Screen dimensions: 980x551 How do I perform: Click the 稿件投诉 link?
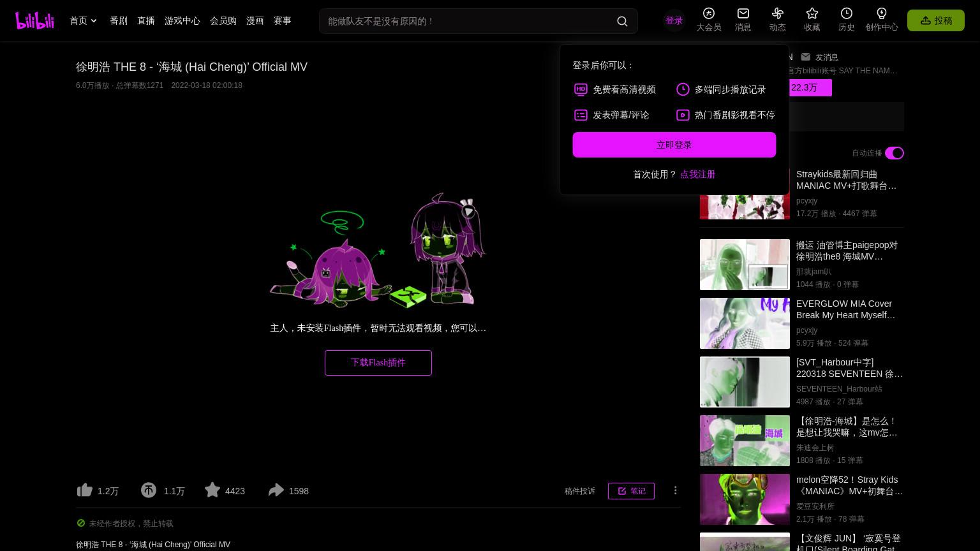click(x=580, y=491)
